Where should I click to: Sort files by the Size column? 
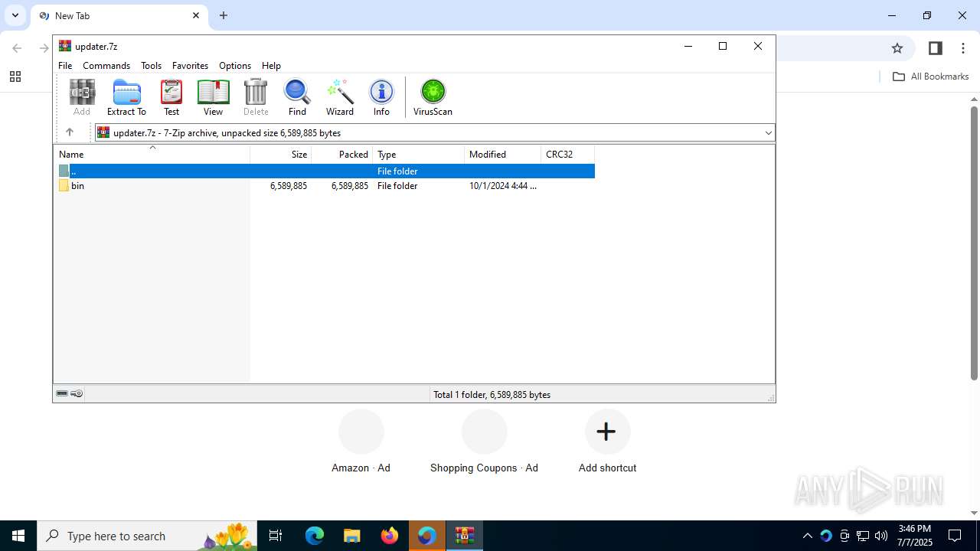tap(281, 155)
